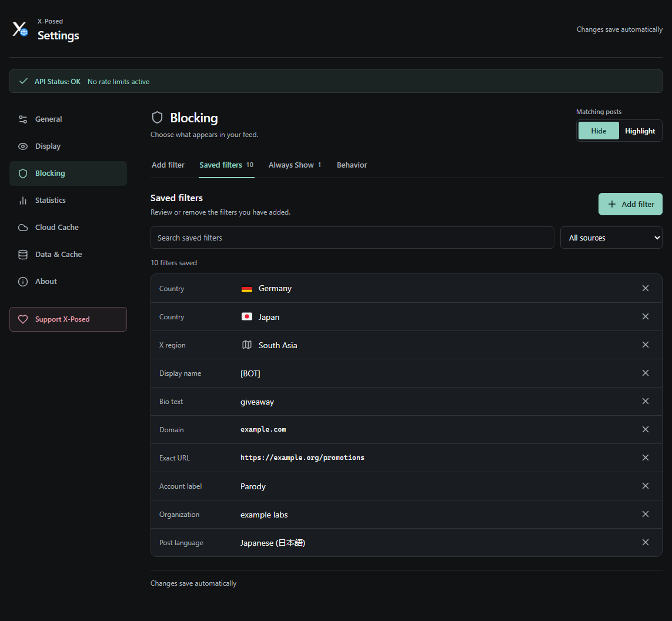Click the Data & Cache database icon
672x621 pixels.
[x=23, y=254]
